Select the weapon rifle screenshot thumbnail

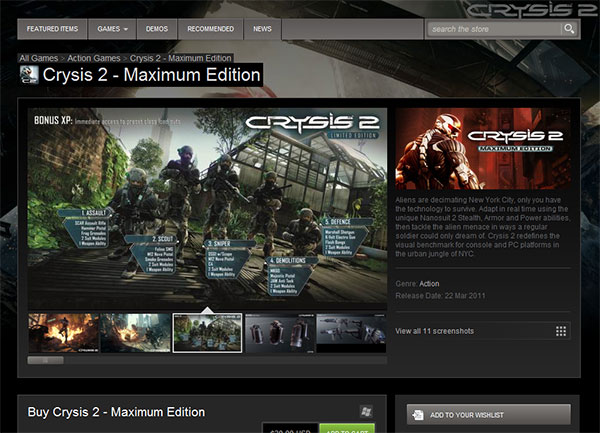[x=351, y=333]
